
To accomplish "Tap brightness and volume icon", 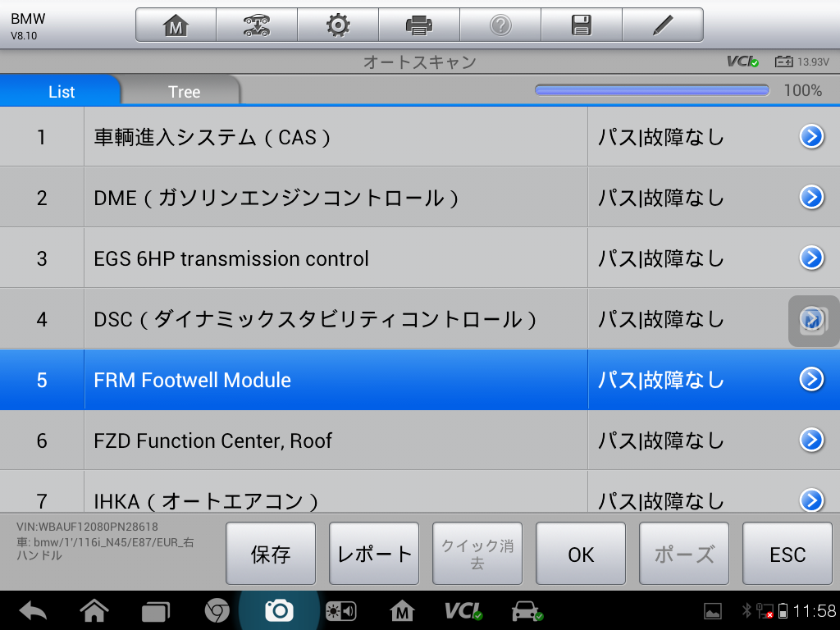I will coord(340,611).
